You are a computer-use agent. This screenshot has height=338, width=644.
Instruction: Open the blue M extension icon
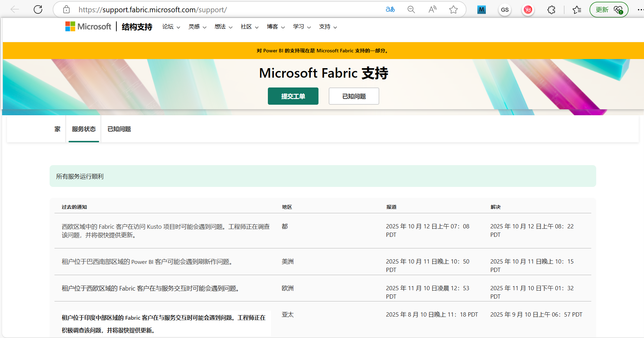tap(482, 10)
